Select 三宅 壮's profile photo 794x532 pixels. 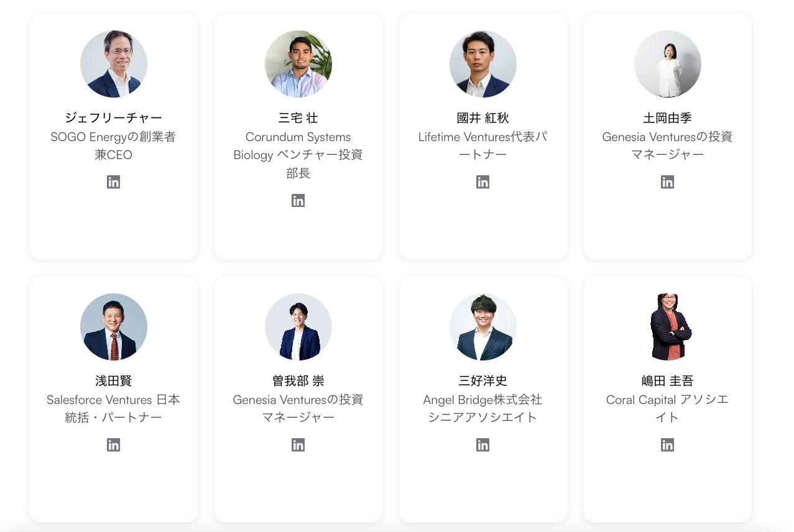tap(298, 64)
